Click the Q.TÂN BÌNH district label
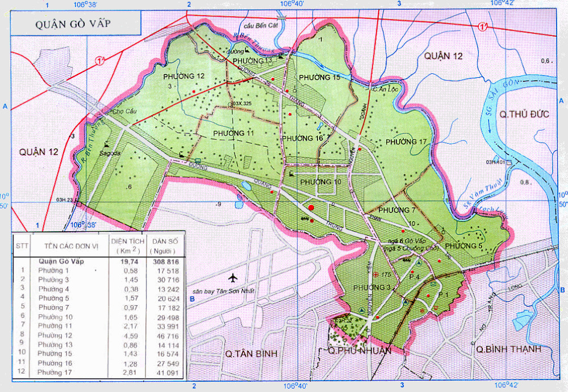 (x=251, y=353)
